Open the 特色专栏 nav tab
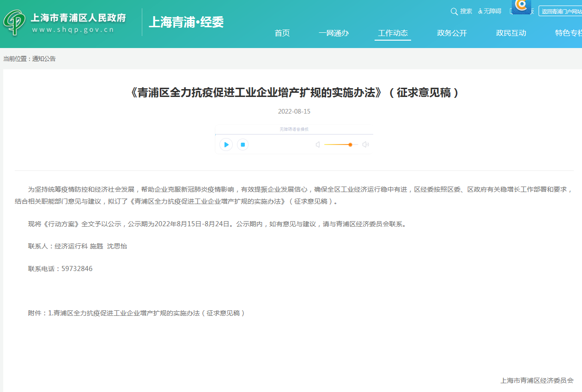Image resolution: width=582 pixels, height=392 pixels. (569, 33)
